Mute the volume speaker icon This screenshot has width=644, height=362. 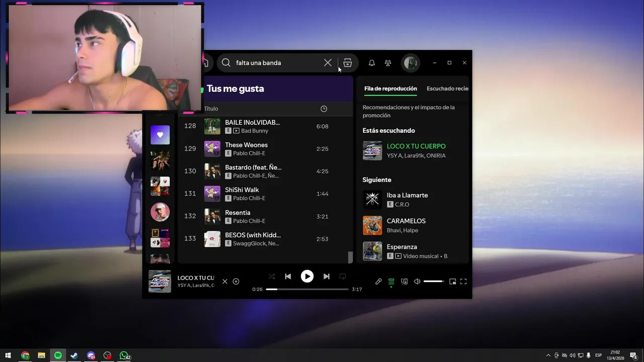pos(417,282)
